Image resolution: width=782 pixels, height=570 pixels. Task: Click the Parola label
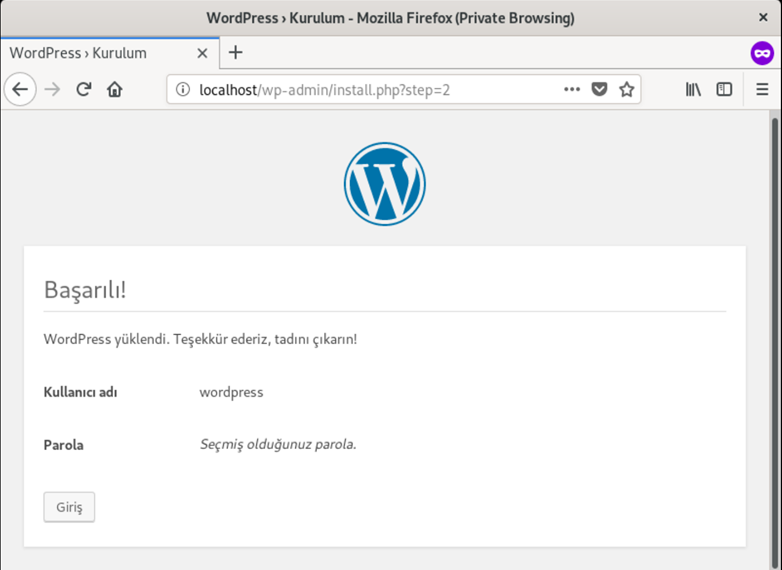click(x=63, y=445)
